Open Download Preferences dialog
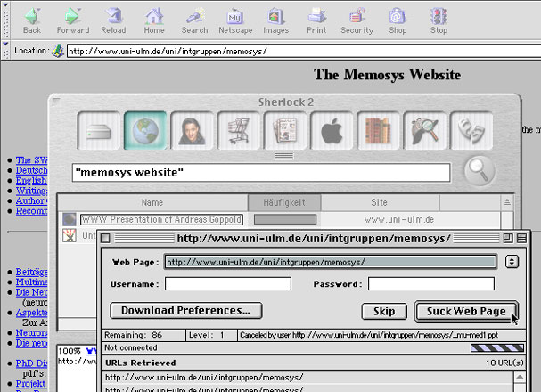Image resolution: width=541 pixels, height=392 pixels. point(185,311)
